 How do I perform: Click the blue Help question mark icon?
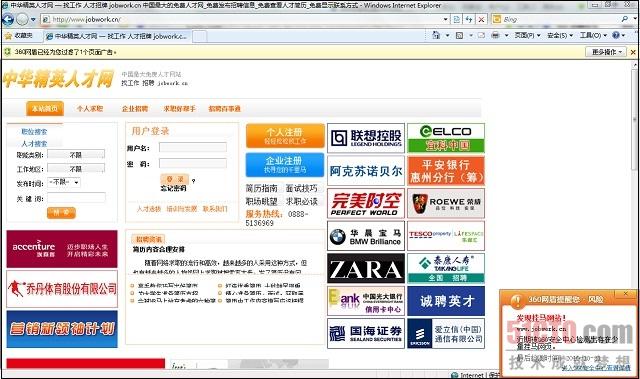[616, 35]
